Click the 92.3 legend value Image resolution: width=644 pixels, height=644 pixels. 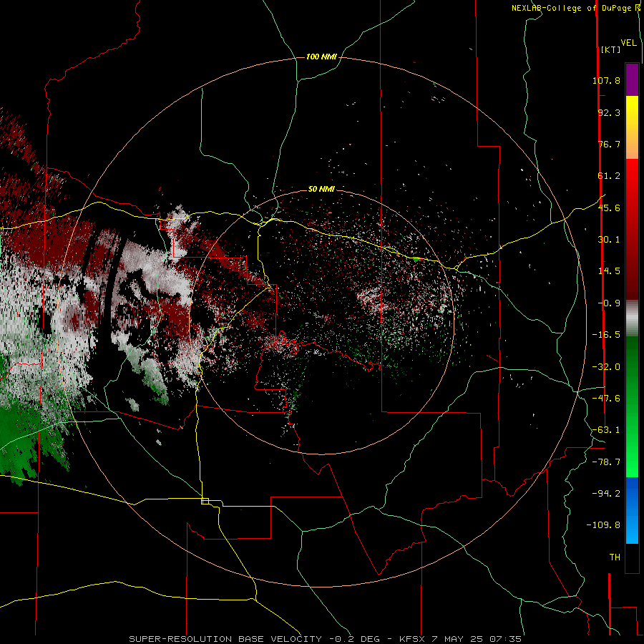pos(609,112)
